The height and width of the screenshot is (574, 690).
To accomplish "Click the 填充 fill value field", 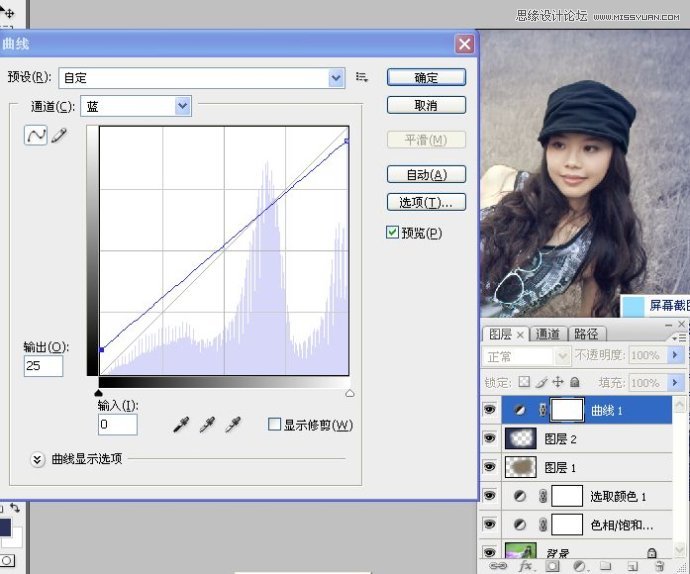I will click(649, 383).
